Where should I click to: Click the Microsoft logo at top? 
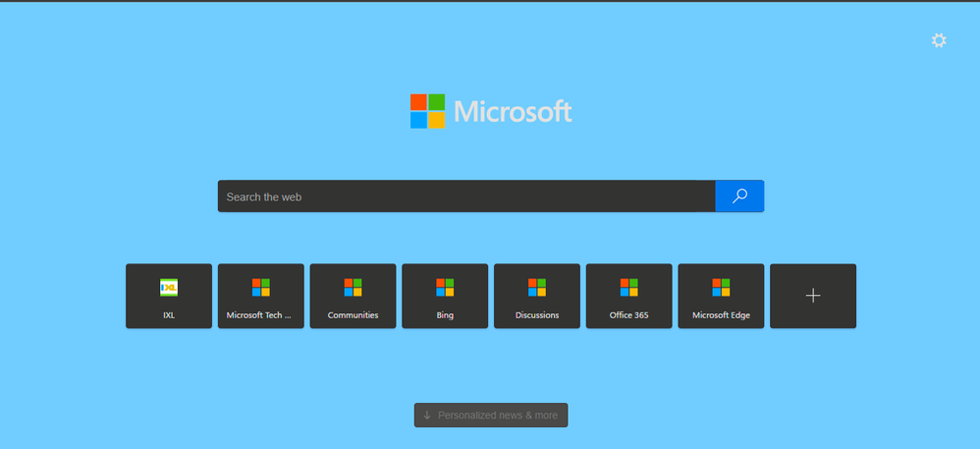click(x=491, y=111)
